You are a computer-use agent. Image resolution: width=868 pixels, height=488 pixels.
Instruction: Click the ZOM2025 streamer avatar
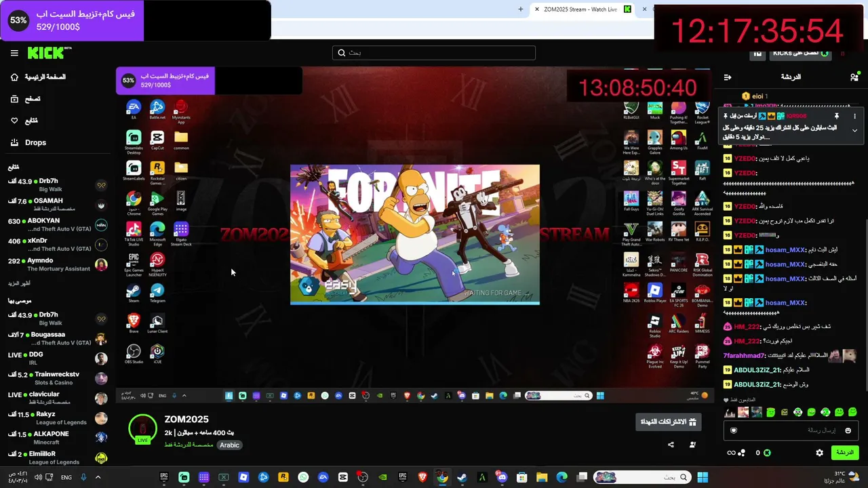click(142, 429)
